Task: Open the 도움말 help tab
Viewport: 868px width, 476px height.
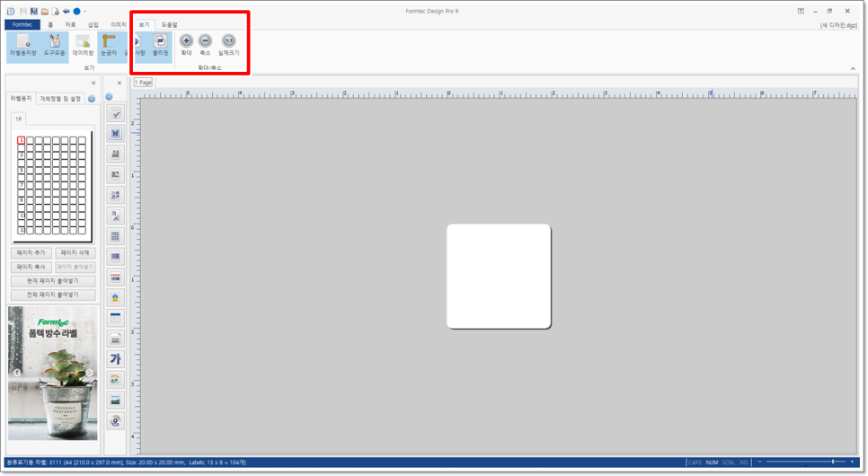Action: click(170, 24)
